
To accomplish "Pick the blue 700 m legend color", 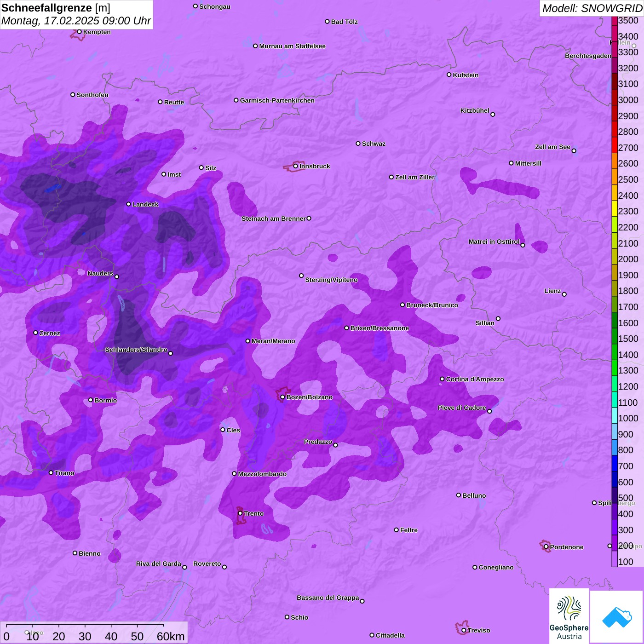I will point(615,463).
